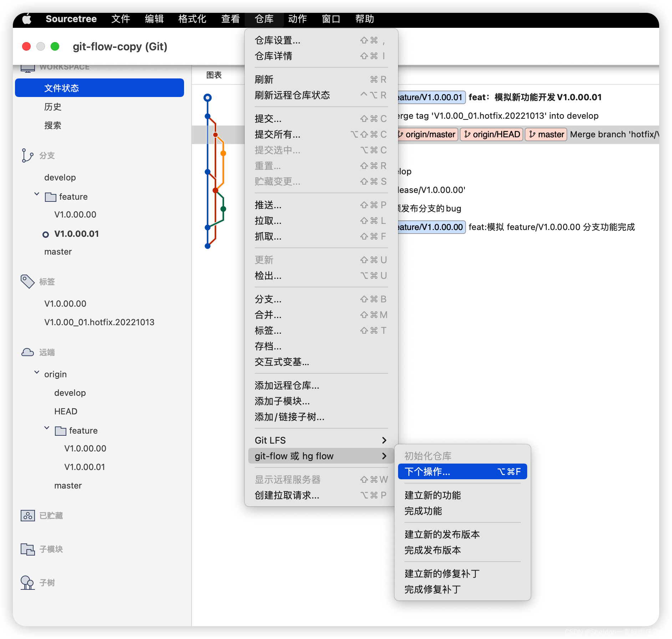Click the tags section icon in sidebar
672x639 pixels.
pos(27,281)
